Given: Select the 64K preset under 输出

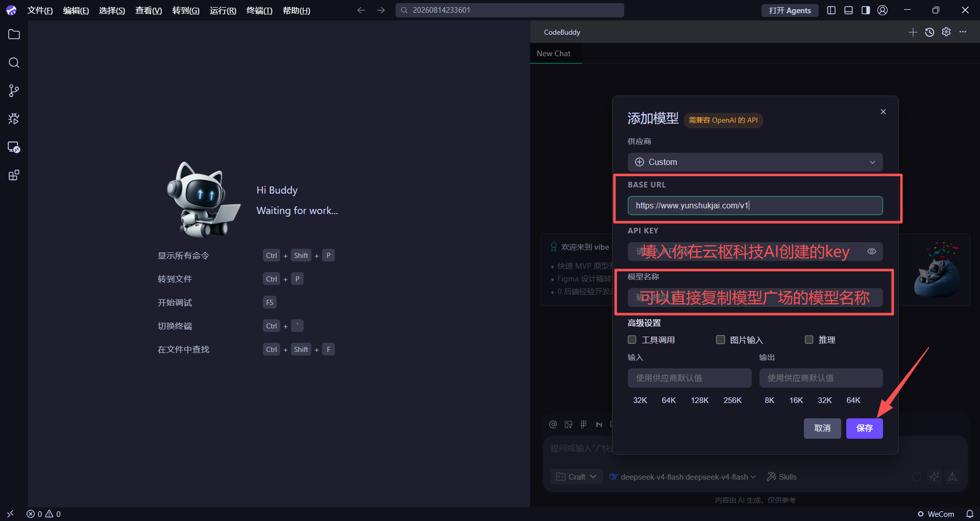Looking at the screenshot, I should point(853,400).
